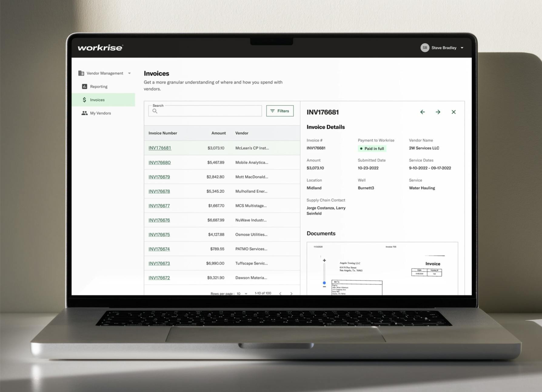542x392 pixels.
Task: Click the $789.55 amount cell
Action: coord(217,249)
